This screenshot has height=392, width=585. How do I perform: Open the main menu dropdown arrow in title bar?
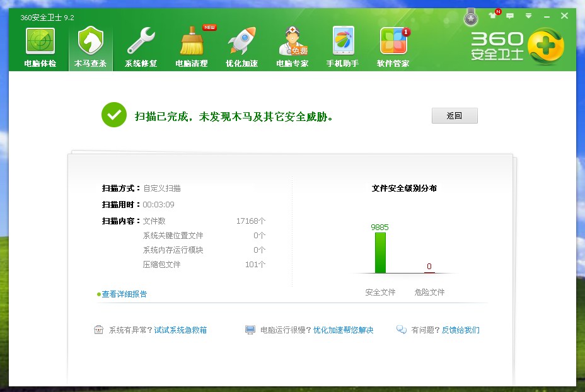point(528,16)
